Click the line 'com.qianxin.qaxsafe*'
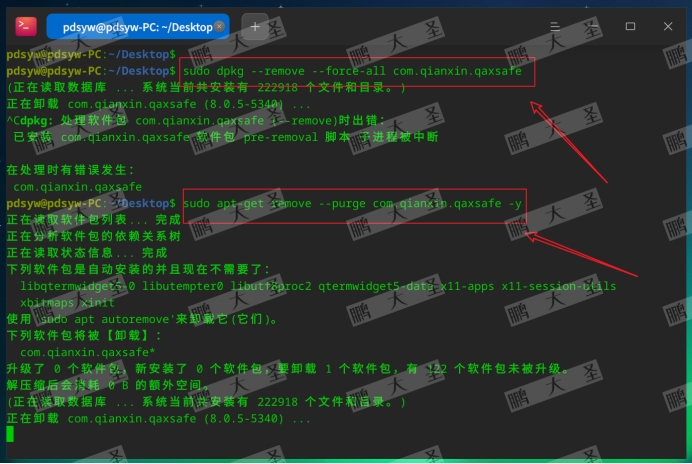 pyautogui.click(x=87, y=352)
